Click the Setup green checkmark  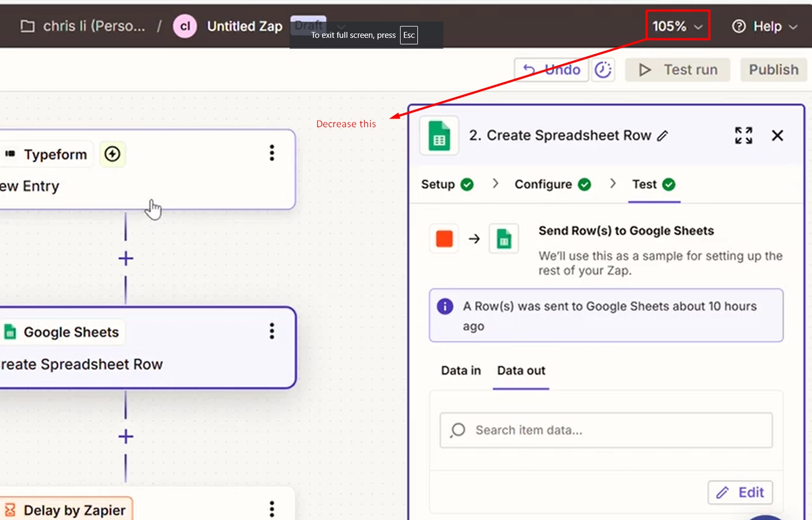tap(467, 185)
